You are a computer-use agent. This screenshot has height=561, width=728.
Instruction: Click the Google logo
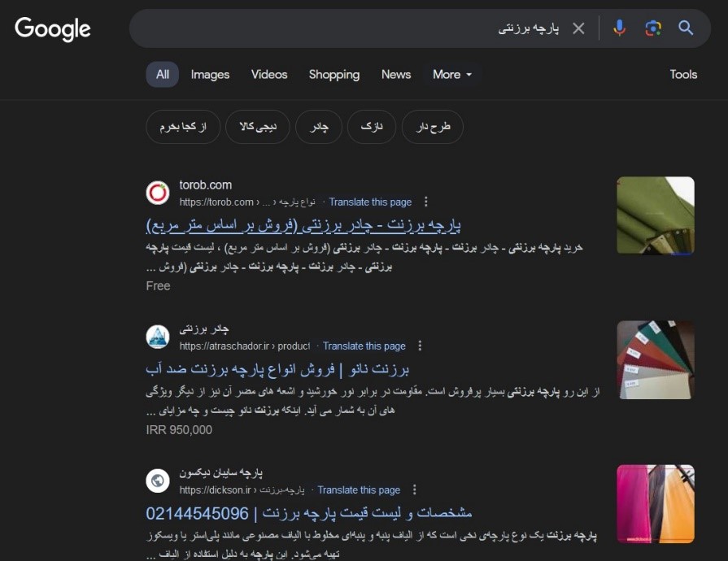coord(52,28)
